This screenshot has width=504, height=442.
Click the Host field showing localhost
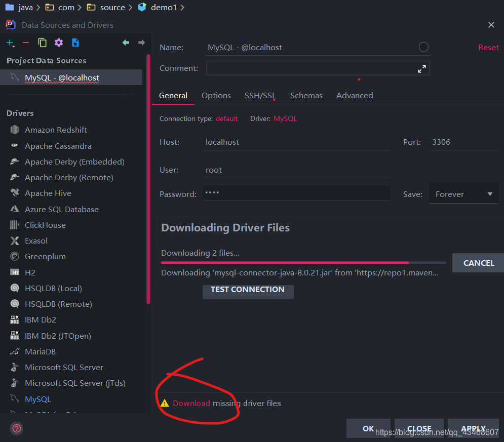pos(296,142)
